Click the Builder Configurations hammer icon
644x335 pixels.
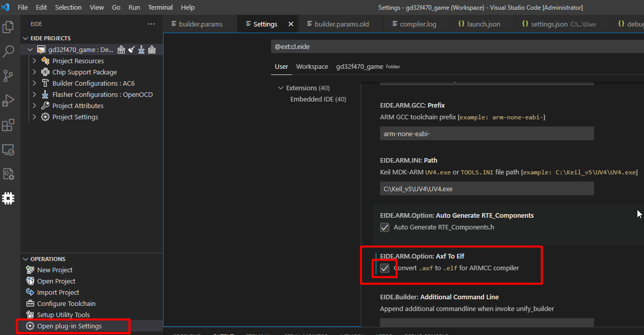(x=45, y=83)
